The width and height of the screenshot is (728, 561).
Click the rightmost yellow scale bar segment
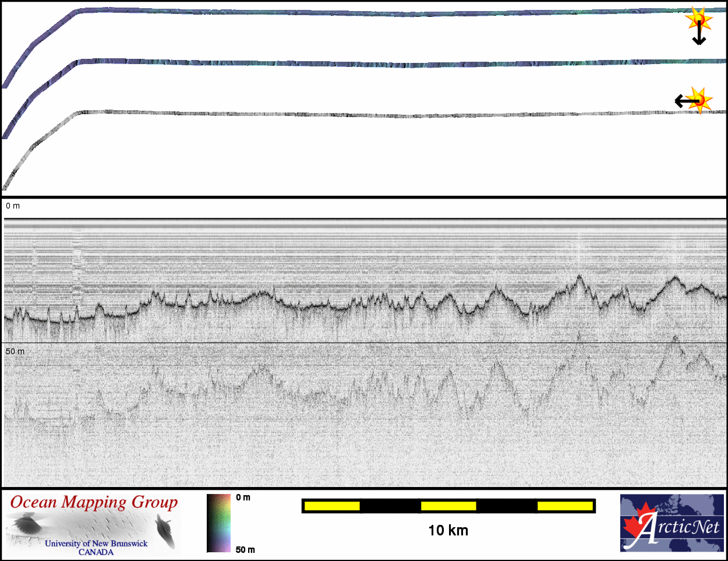[565, 506]
